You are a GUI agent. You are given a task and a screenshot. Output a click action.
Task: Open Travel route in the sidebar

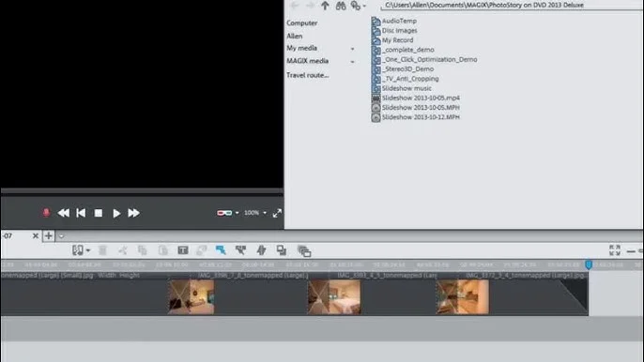(308, 75)
